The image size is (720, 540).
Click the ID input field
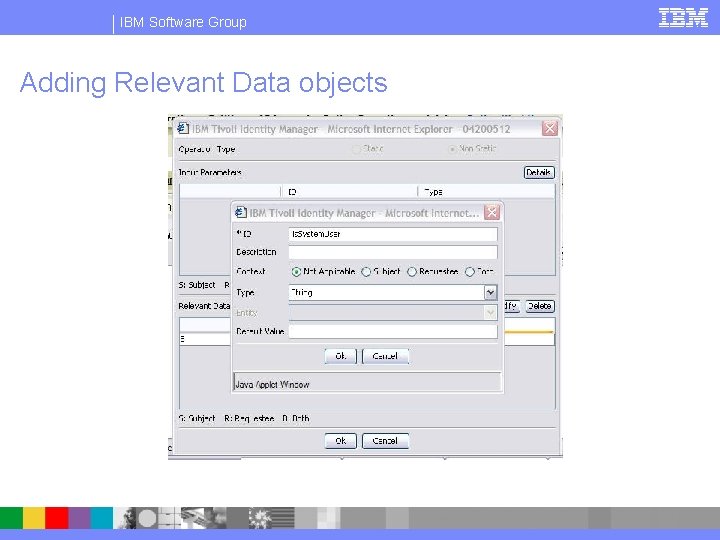pyautogui.click(x=393, y=234)
